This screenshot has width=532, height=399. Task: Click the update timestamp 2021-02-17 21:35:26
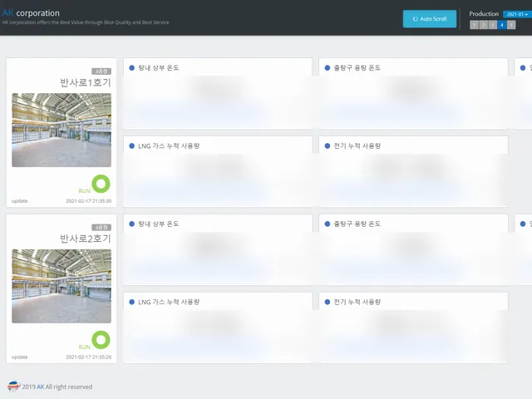pos(89,357)
